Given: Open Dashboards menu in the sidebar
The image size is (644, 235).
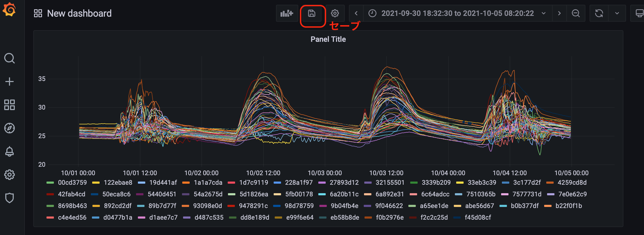Looking at the screenshot, I should [x=10, y=105].
